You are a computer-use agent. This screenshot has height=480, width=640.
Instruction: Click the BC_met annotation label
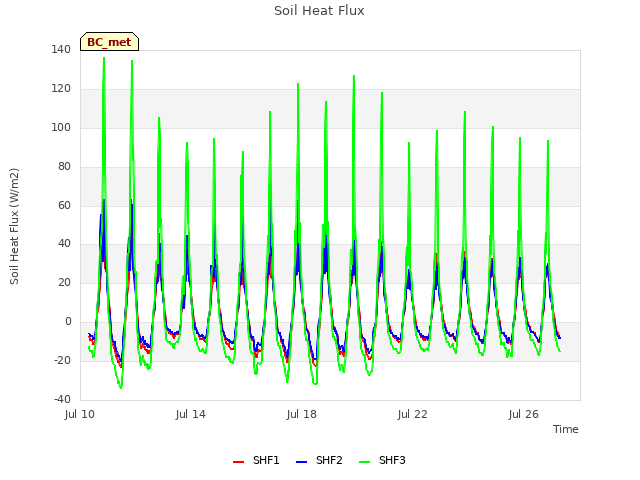109,42
